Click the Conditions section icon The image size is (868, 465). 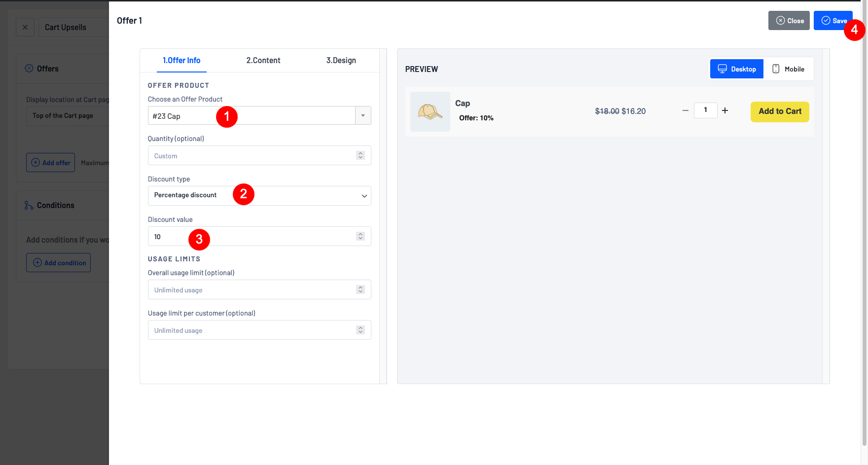(29, 206)
